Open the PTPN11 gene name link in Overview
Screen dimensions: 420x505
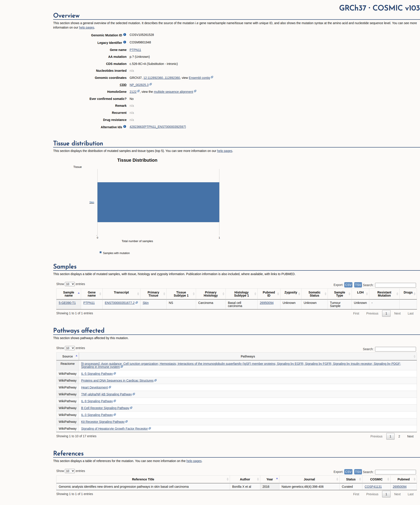tap(135, 50)
